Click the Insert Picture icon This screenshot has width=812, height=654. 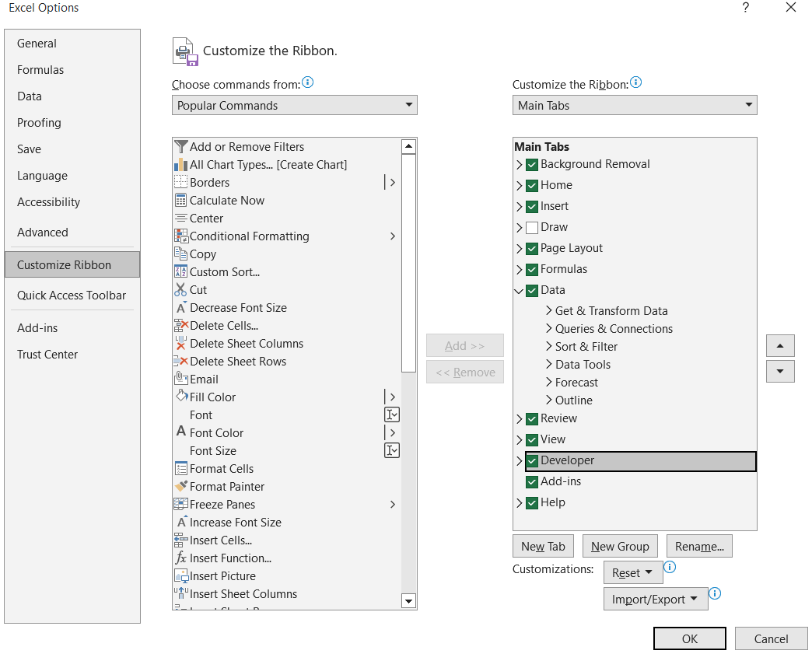click(181, 575)
